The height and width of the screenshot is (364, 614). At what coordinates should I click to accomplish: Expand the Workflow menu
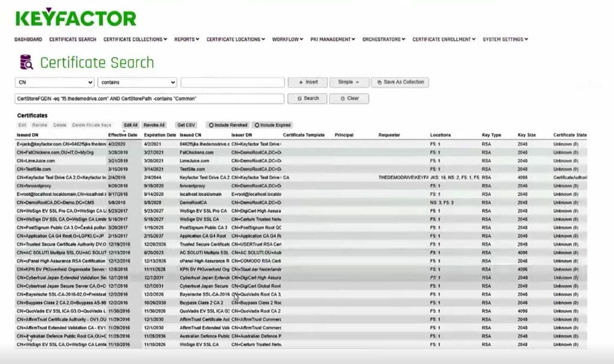[x=287, y=39]
